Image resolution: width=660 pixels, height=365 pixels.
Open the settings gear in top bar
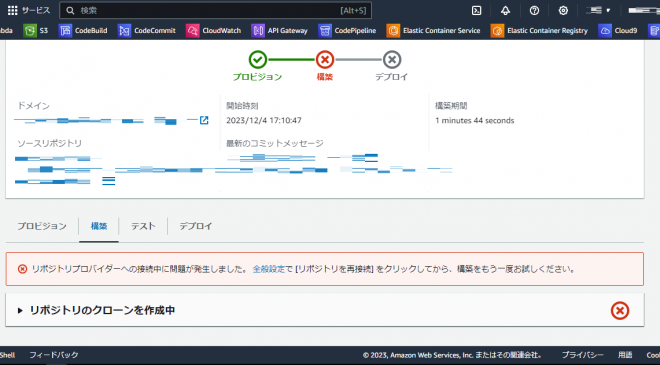click(563, 11)
